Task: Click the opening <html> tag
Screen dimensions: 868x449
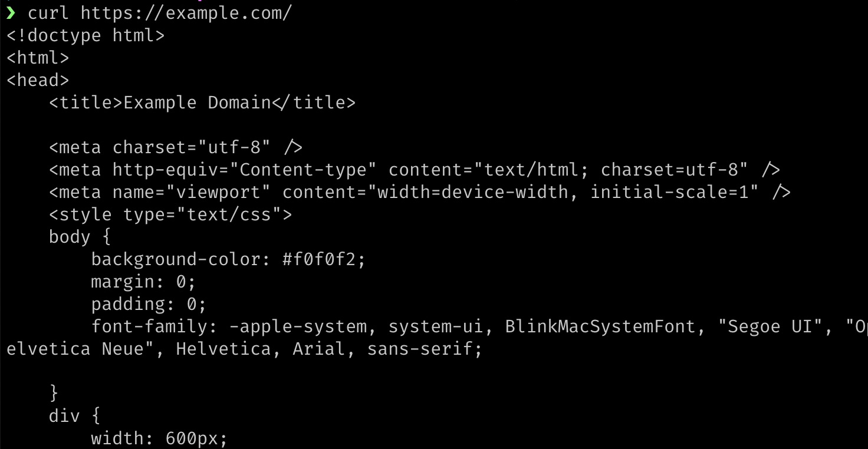Action: [x=38, y=58]
